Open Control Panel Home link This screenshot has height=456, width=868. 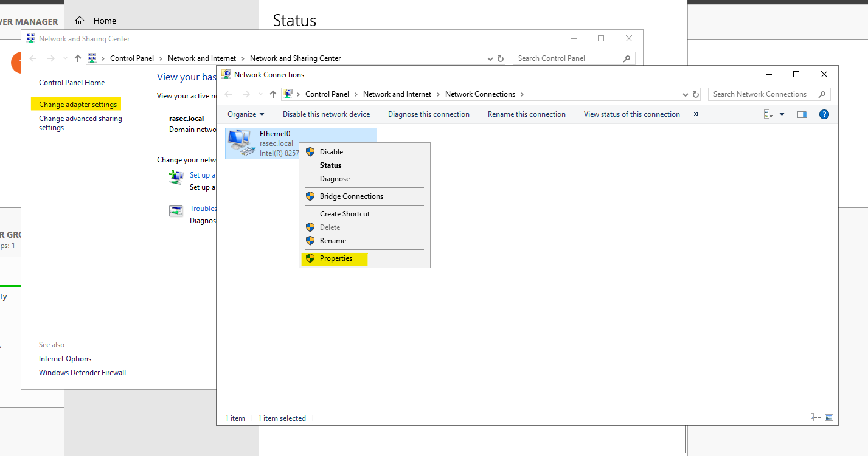click(72, 83)
